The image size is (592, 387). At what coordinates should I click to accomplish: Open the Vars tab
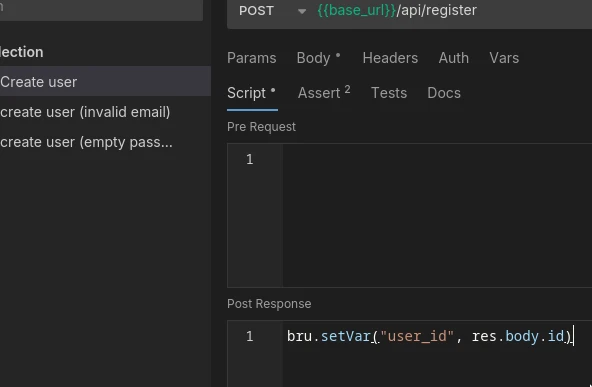[x=504, y=58]
